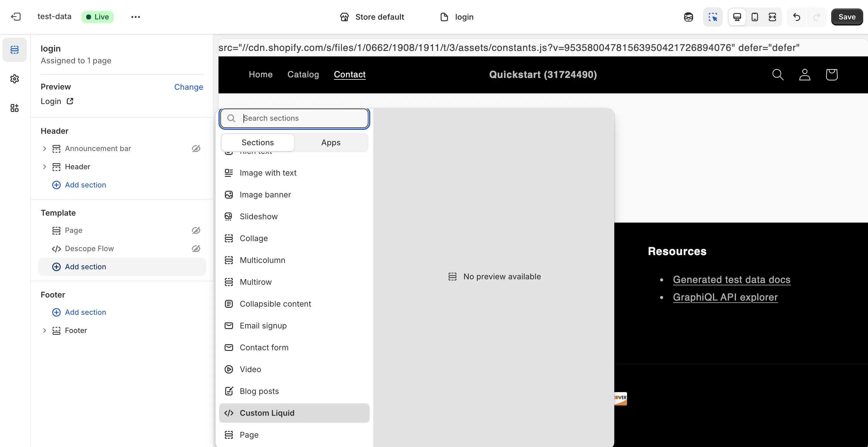Choose Email signup section
The width and height of the screenshot is (868, 447).
[294, 325]
